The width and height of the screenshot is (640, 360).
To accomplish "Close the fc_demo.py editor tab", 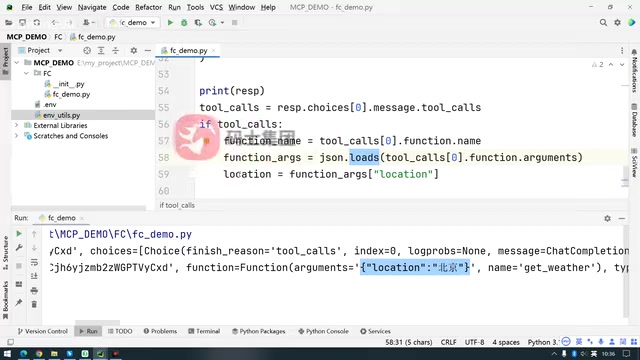I will (x=213, y=50).
